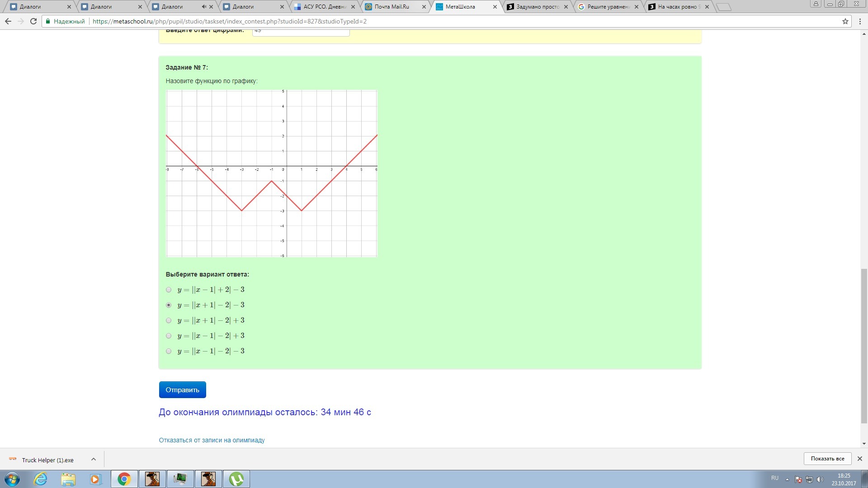Select answer y = ||x−1|+2|−3
The image size is (868, 488).
pyautogui.click(x=169, y=290)
